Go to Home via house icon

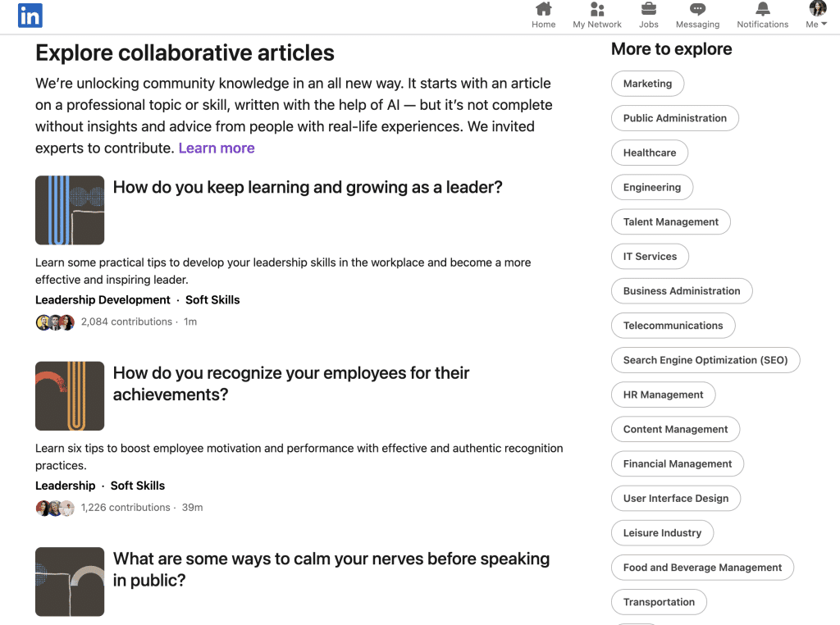click(x=543, y=9)
